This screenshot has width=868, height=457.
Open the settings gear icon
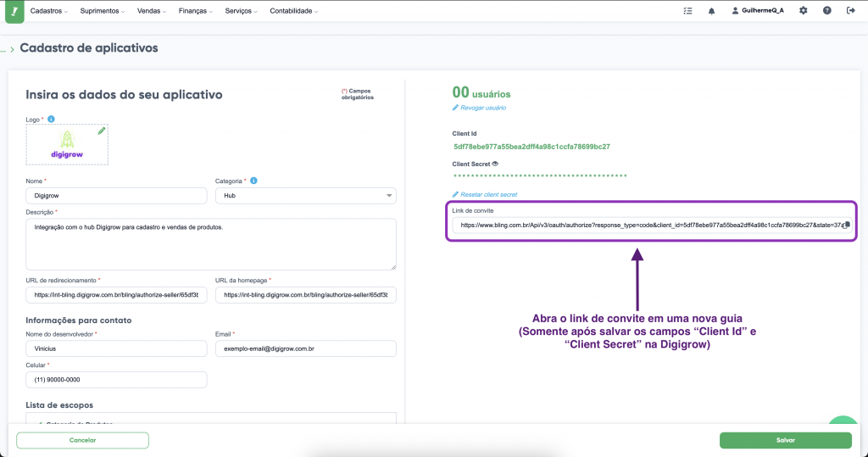[803, 11]
